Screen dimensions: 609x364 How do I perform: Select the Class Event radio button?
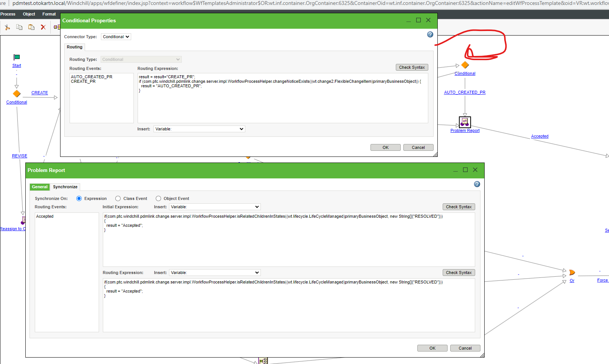tap(118, 198)
